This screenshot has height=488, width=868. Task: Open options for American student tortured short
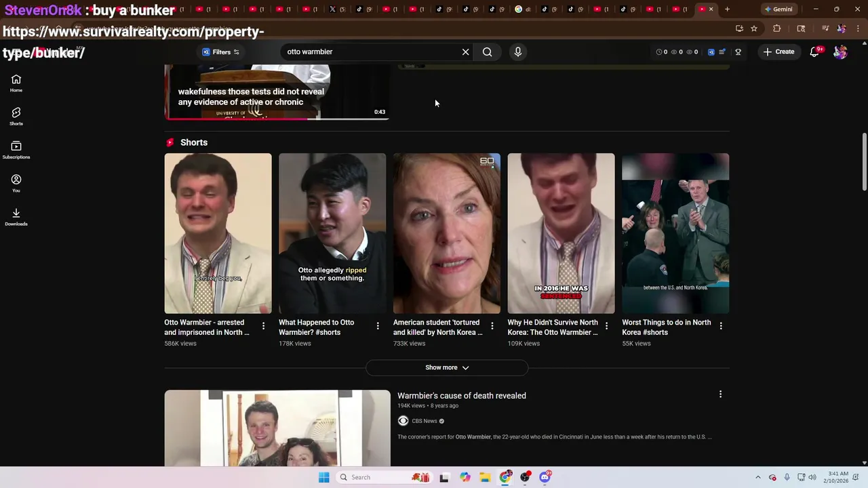coord(492,326)
